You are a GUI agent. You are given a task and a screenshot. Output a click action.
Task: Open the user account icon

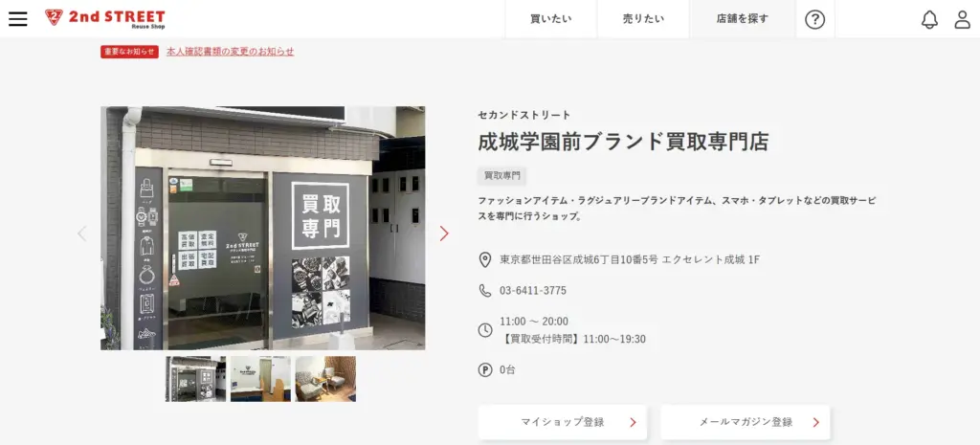[963, 19]
